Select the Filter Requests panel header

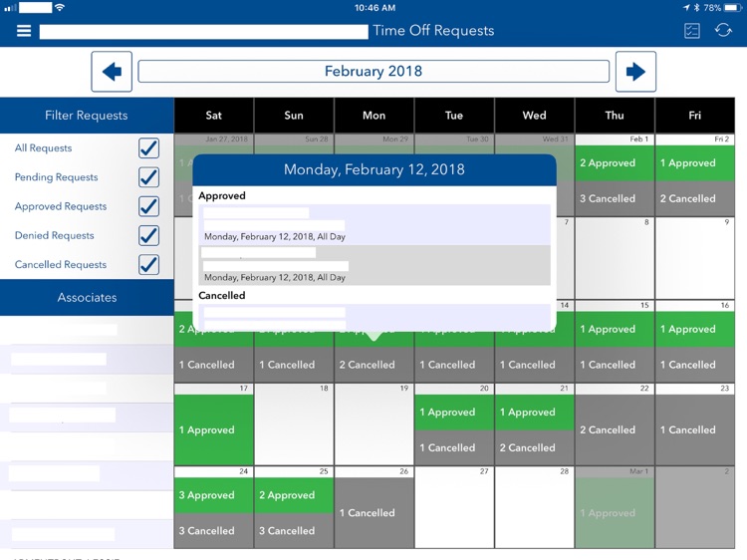click(87, 116)
